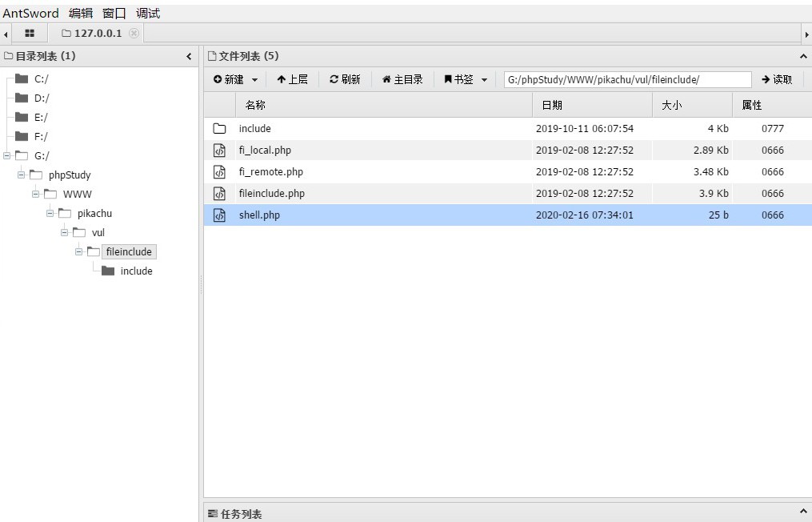Collapse the phpStudy tree node

coord(22,175)
